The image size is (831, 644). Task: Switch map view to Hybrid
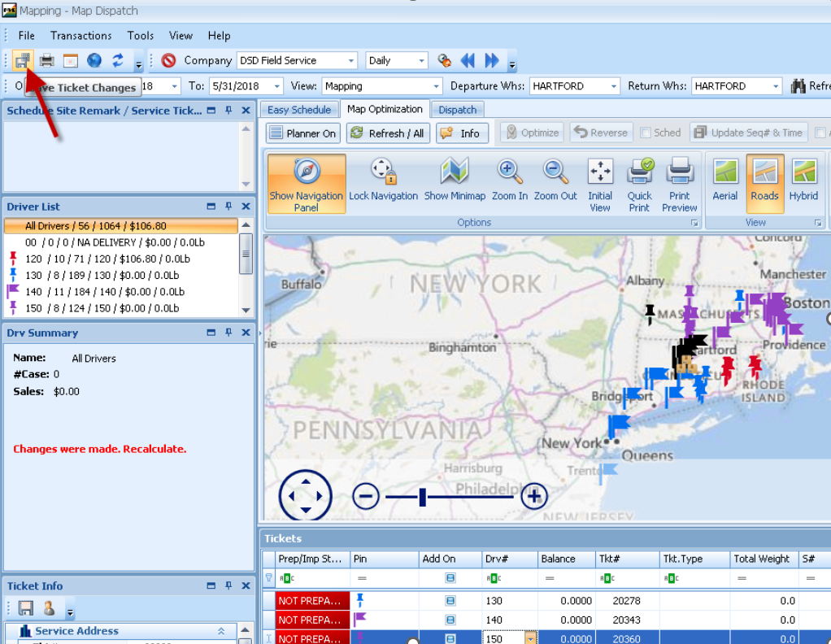[x=803, y=184]
